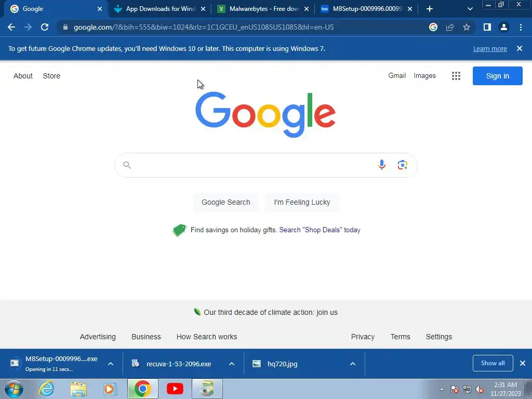Launch Internet Explorer from the taskbar
532x399 pixels.
coord(46,389)
